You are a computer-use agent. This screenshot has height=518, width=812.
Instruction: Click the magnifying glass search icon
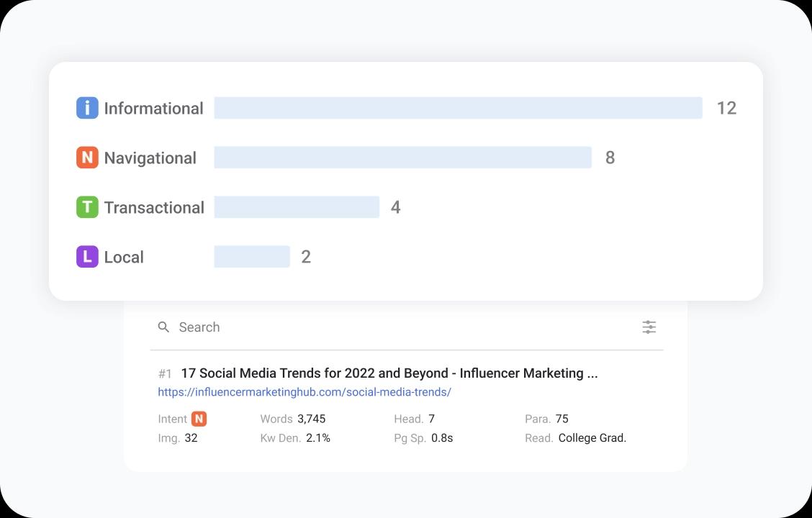point(164,327)
